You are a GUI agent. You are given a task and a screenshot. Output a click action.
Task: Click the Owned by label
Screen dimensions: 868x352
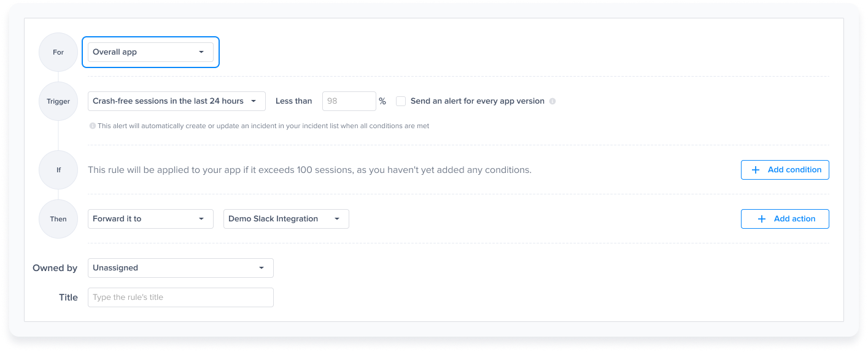(x=55, y=268)
